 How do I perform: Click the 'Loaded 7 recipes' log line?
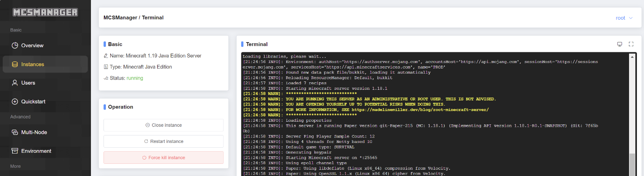click(285, 83)
